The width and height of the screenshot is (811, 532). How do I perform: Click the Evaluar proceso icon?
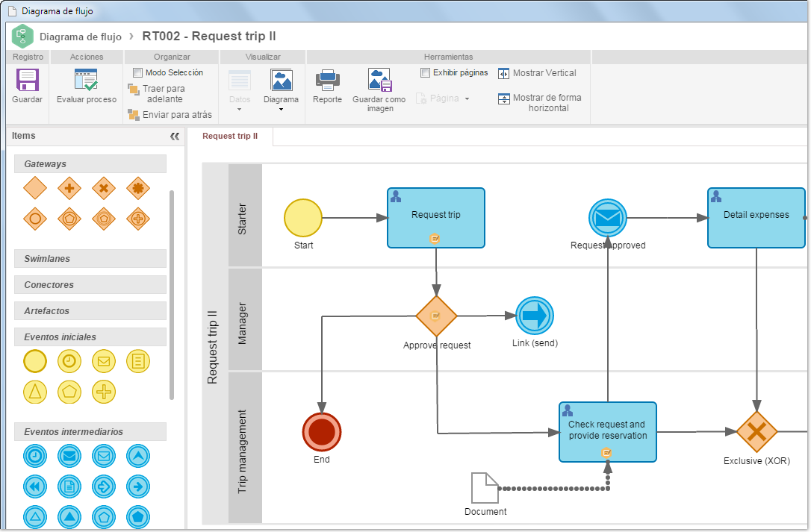pos(86,80)
